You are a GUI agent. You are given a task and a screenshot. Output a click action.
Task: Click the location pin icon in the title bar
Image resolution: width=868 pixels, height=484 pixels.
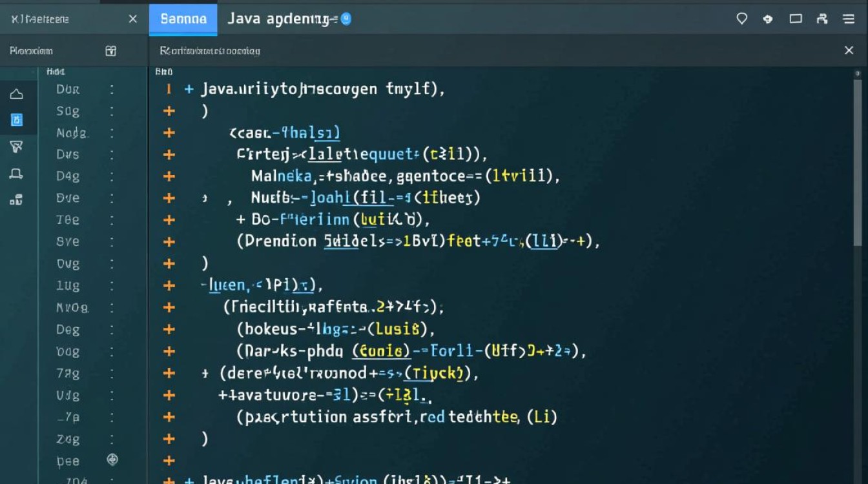[741, 19]
